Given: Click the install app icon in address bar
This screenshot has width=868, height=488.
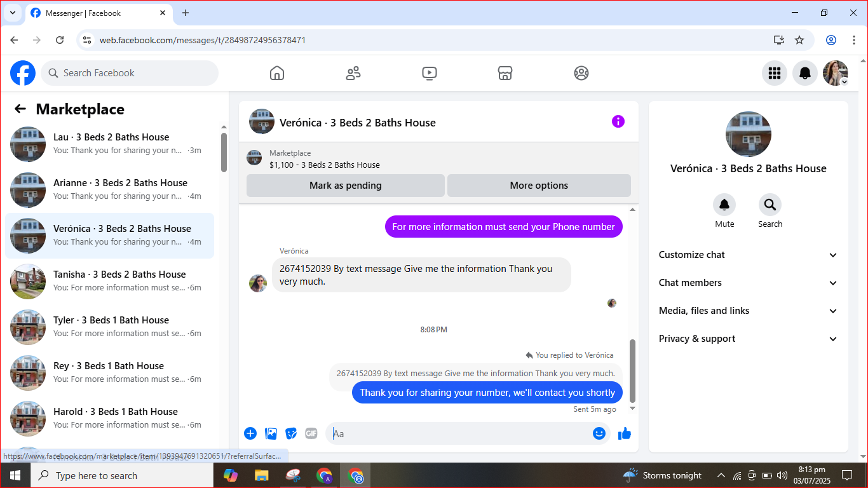Looking at the screenshot, I should pyautogui.click(x=779, y=40).
